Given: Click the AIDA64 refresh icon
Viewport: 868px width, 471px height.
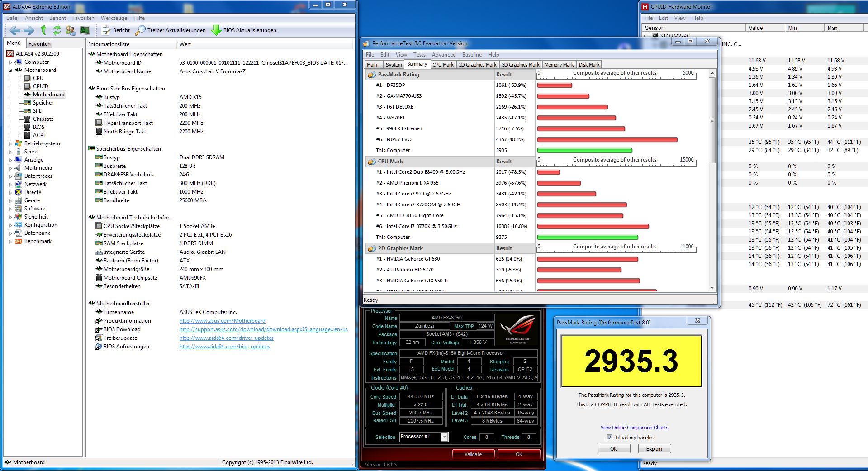Looking at the screenshot, I should [x=57, y=30].
